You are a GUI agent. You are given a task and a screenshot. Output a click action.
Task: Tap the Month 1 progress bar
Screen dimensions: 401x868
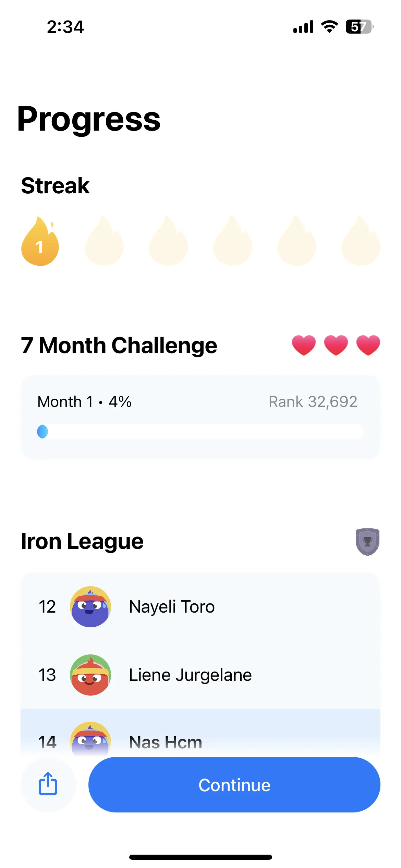(x=200, y=432)
